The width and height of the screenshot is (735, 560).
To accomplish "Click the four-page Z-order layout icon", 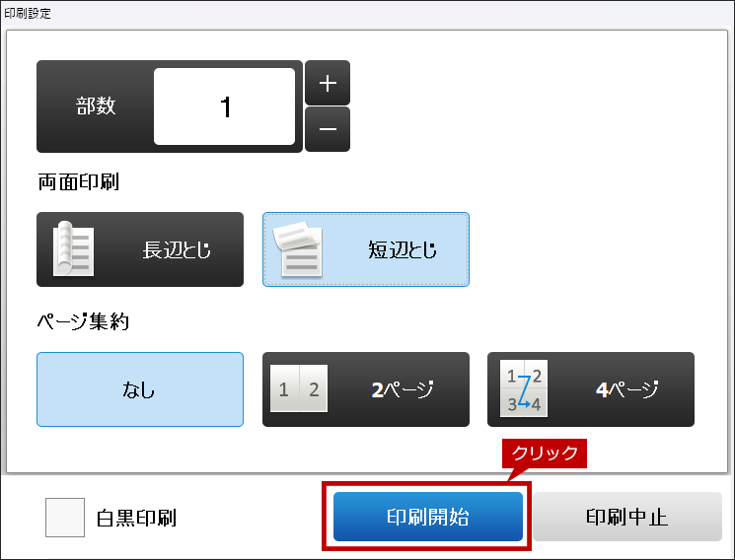I will (524, 389).
